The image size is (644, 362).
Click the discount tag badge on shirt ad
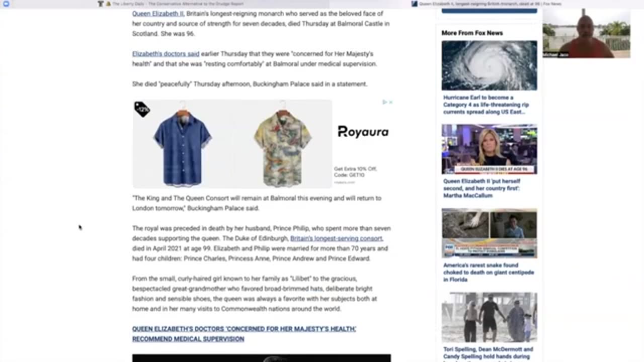[x=142, y=109]
